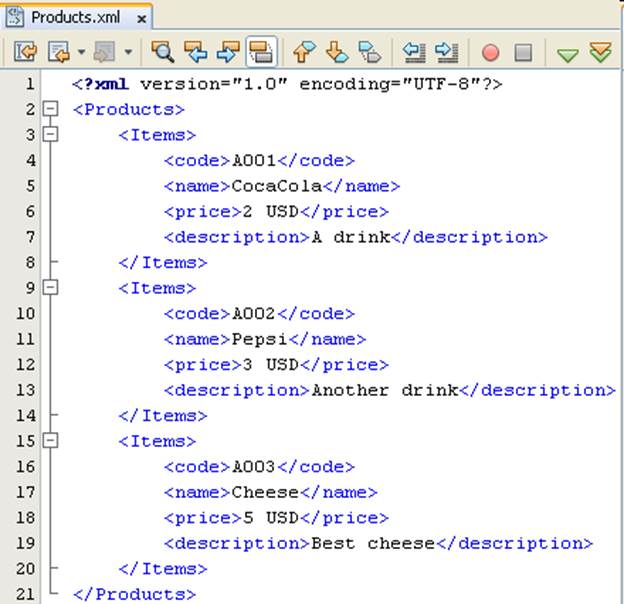This screenshot has height=604, width=624.
Task: Click the name Pepsi text
Action: [259, 339]
